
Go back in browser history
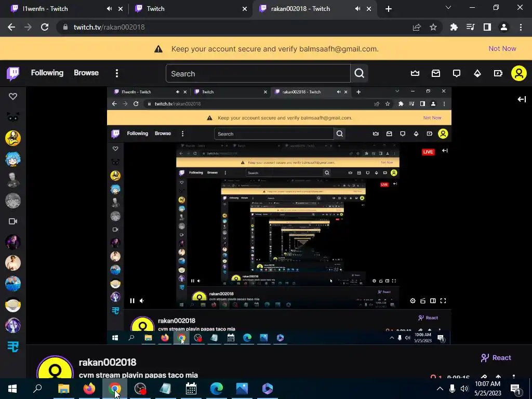click(11, 27)
